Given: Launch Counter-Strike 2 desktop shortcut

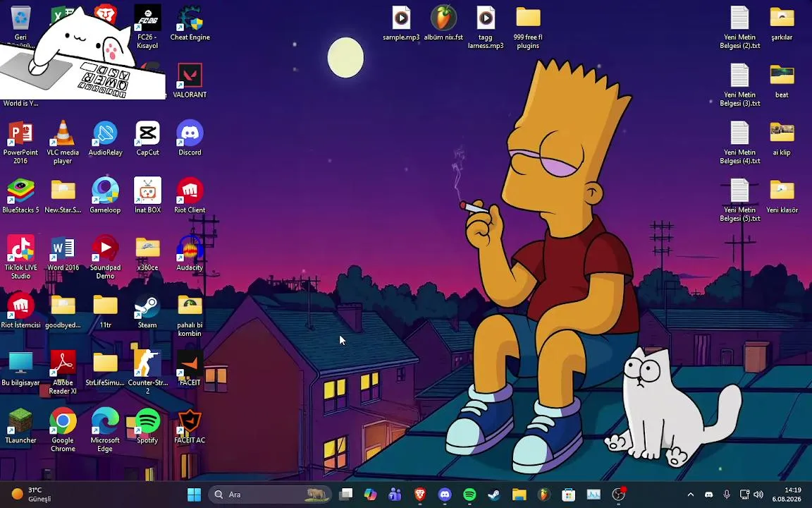Looking at the screenshot, I should pos(147,373).
